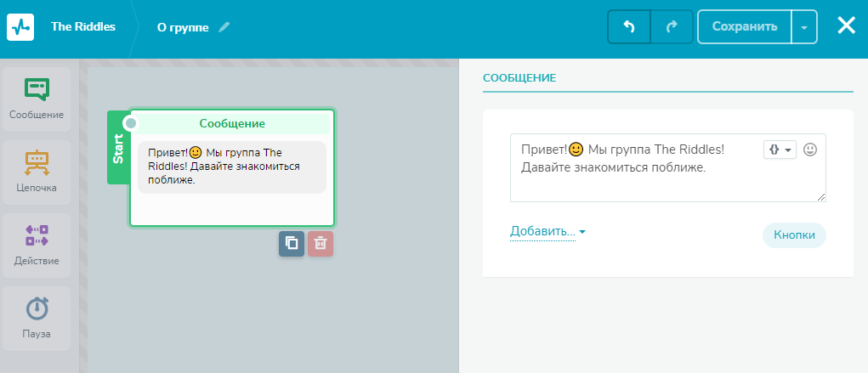Expand the Добавить... dropdown
Viewport: 868px width, 373px height.
(x=547, y=232)
